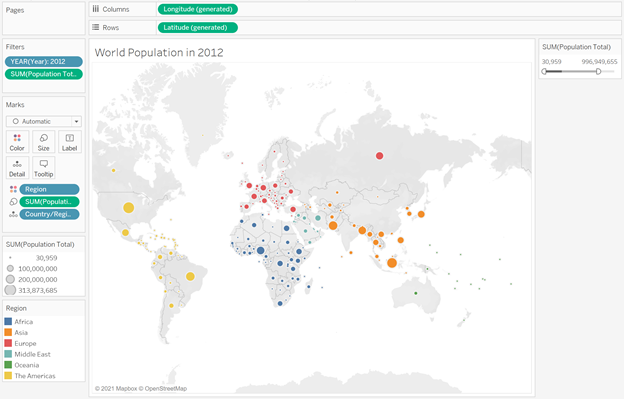The height and width of the screenshot is (399, 624).
Task: Open the Color marks card
Action: 17,142
